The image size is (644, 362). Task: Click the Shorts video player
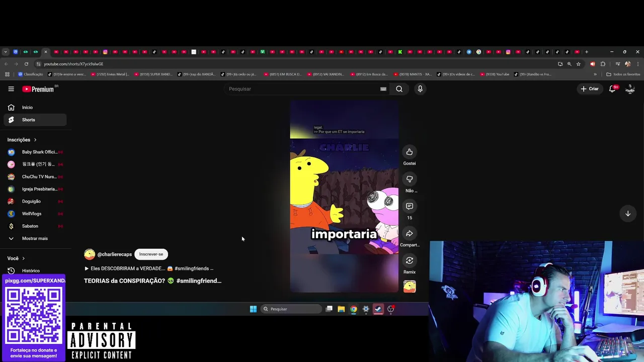(344, 196)
